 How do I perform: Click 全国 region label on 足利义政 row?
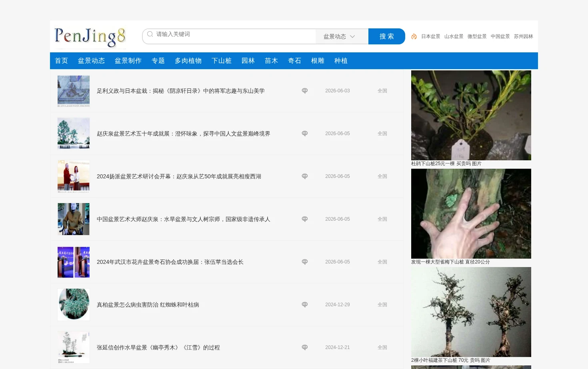pyautogui.click(x=382, y=91)
